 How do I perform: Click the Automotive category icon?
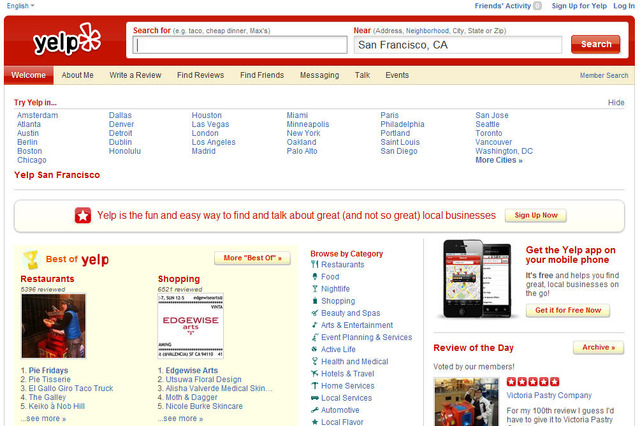coord(315,410)
